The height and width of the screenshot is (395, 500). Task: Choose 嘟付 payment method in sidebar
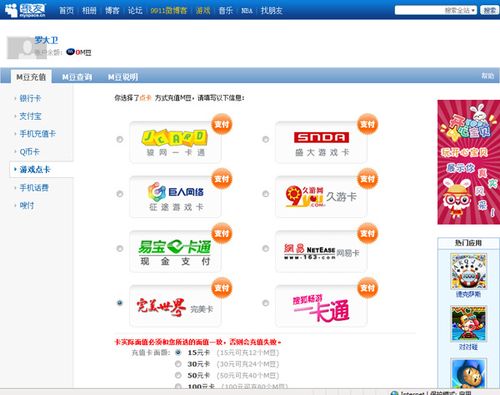click(x=27, y=205)
